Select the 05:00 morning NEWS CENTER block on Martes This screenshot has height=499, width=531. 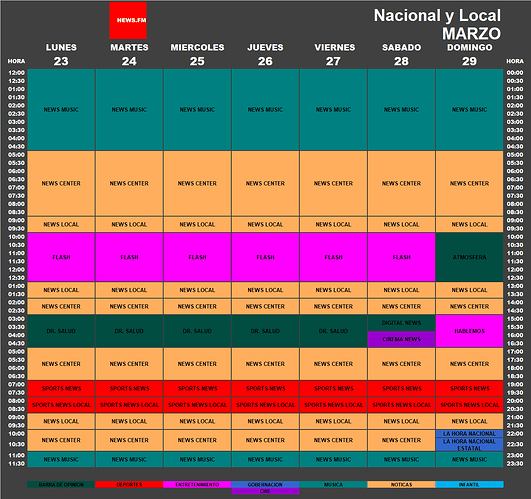click(129, 183)
